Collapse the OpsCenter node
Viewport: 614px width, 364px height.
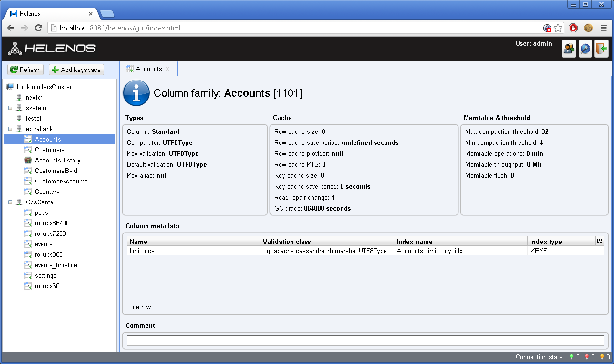10,202
